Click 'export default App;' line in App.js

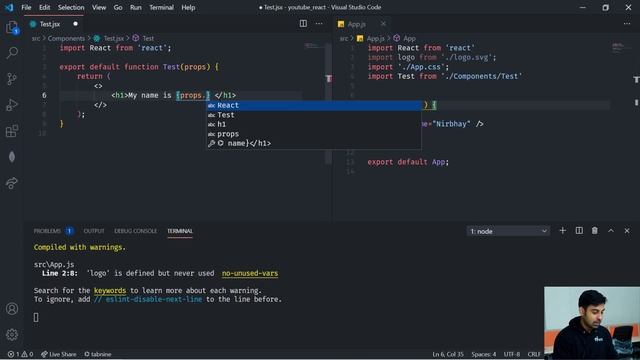pos(408,162)
